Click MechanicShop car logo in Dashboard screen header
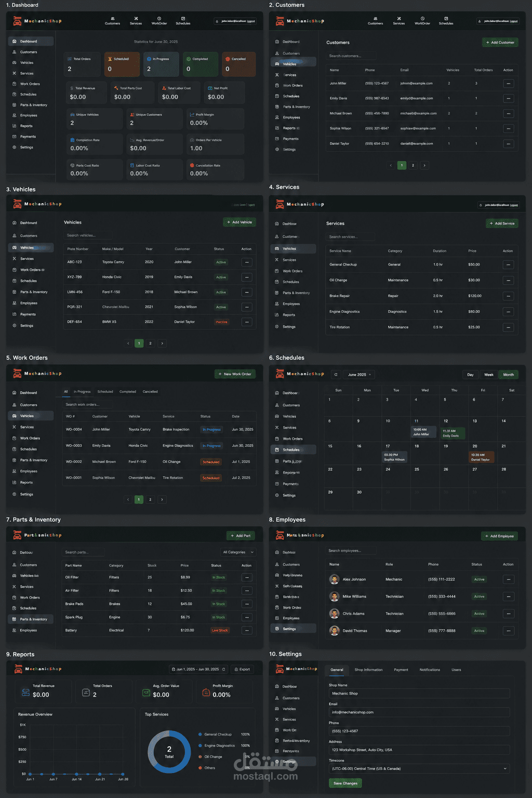This screenshot has width=532, height=798. [x=17, y=21]
